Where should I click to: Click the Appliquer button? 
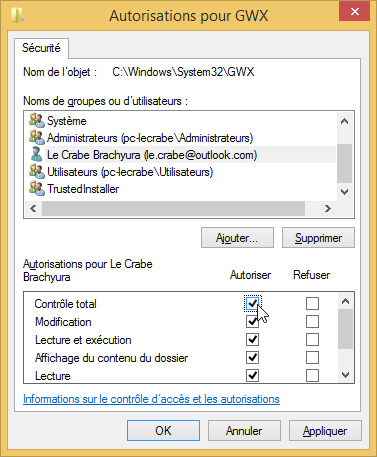coord(325,431)
